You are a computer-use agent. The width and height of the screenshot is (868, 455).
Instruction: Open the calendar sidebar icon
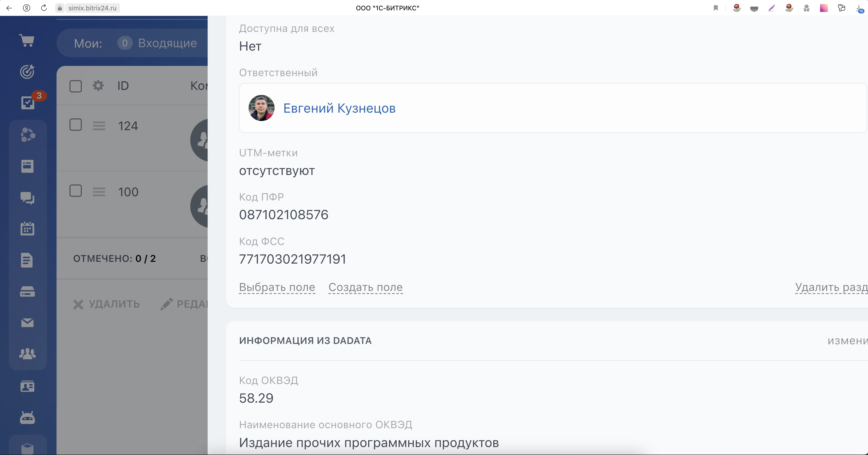point(27,229)
